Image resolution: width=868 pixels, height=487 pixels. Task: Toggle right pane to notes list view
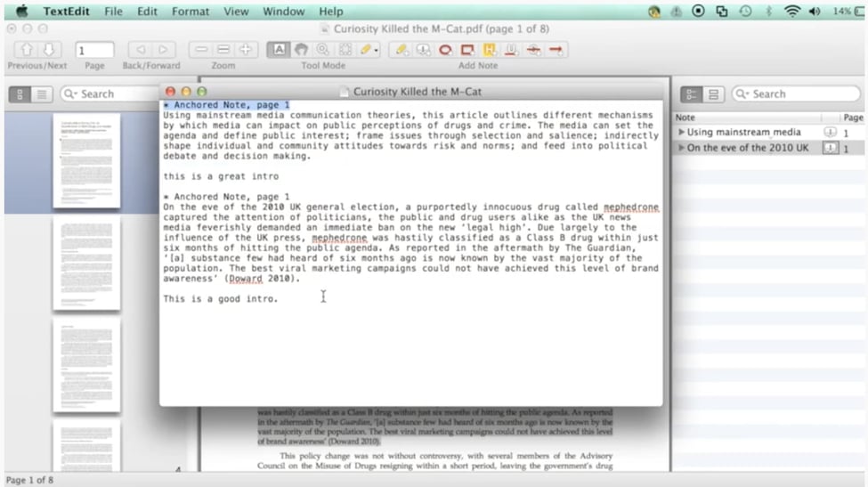(713, 93)
